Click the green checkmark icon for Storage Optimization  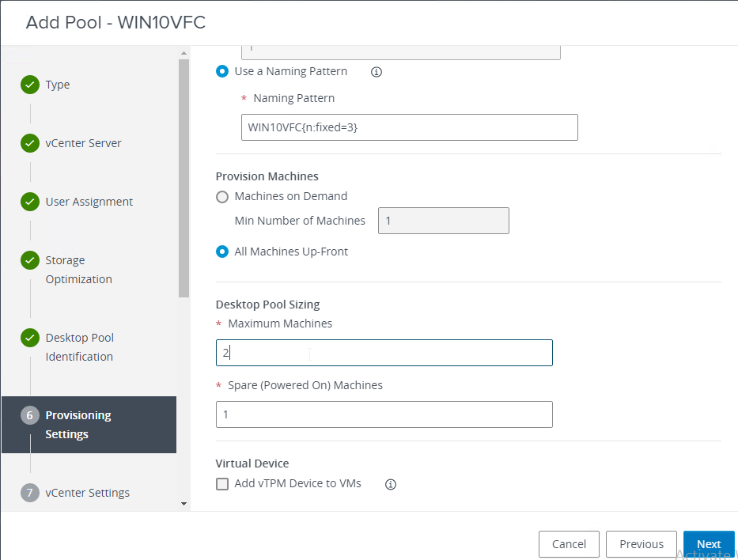30,260
